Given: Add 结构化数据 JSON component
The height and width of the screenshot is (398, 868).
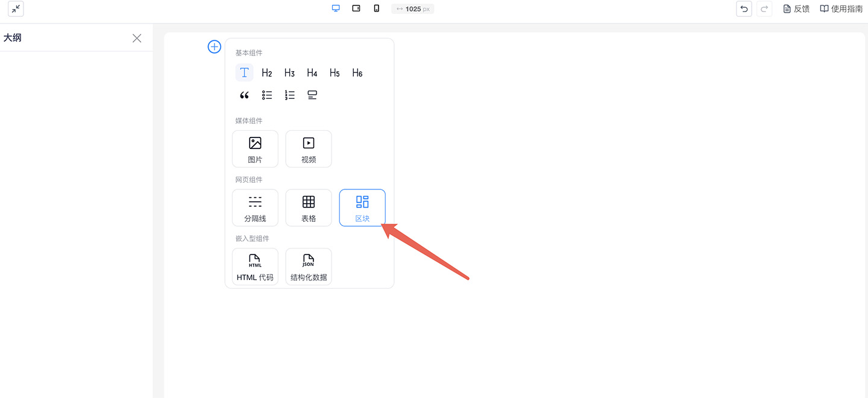Looking at the screenshot, I should click(309, 267).
